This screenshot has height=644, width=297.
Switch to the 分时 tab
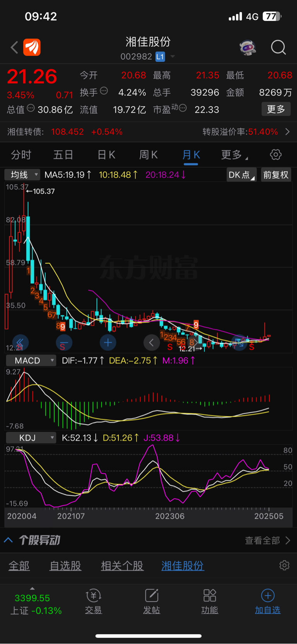(21, 155)
